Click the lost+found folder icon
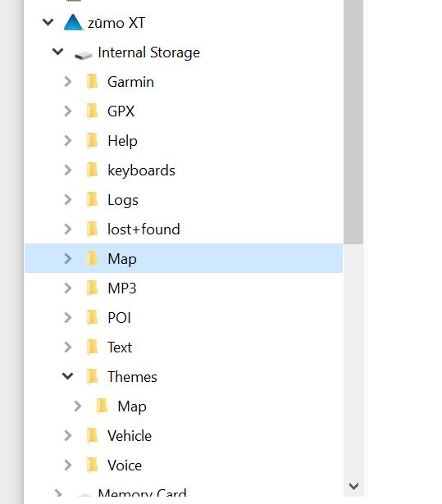Viewport: 442px width, 504px height. coord(93,229)
